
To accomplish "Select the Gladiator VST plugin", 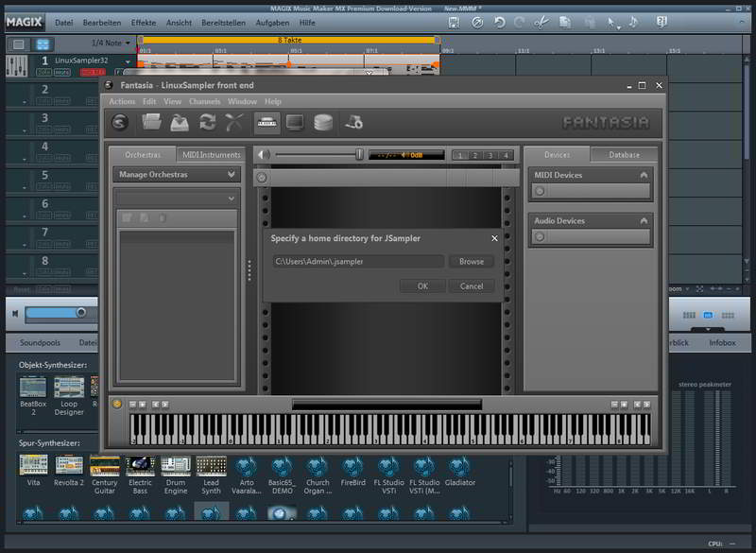I will (x=459, y=466).
